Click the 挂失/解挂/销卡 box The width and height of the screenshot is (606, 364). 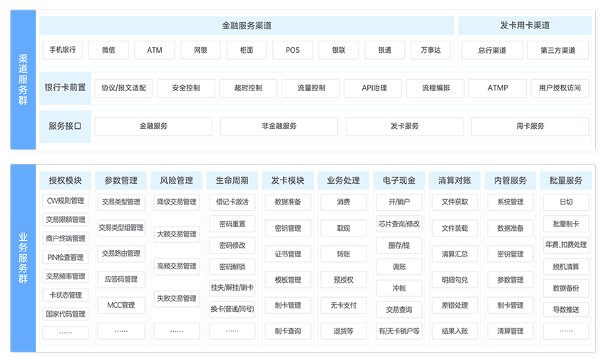coord(232,288)
